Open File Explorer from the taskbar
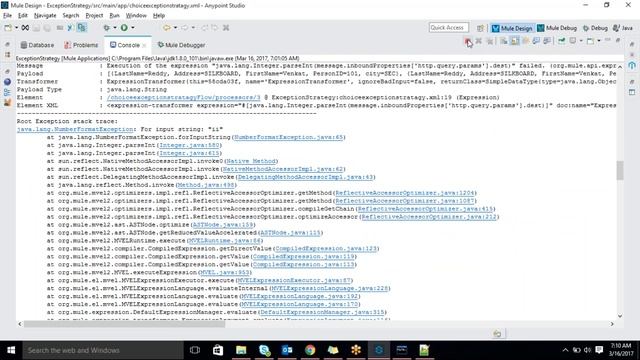 pos(241,350)
